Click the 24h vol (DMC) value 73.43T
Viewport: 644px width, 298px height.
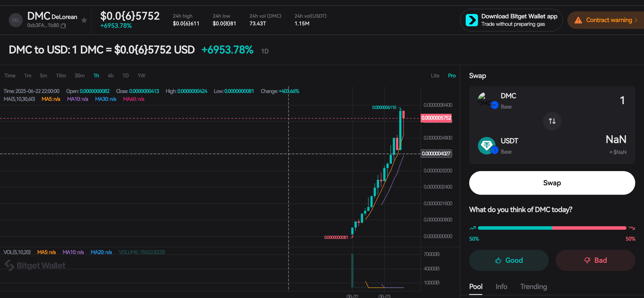[x=258, y=23]
